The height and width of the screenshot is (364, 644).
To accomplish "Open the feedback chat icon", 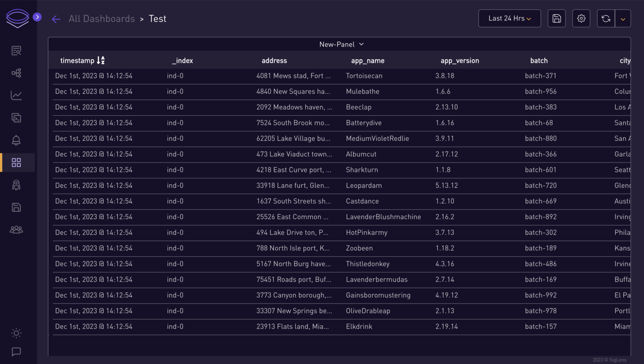I will [17, 352].
